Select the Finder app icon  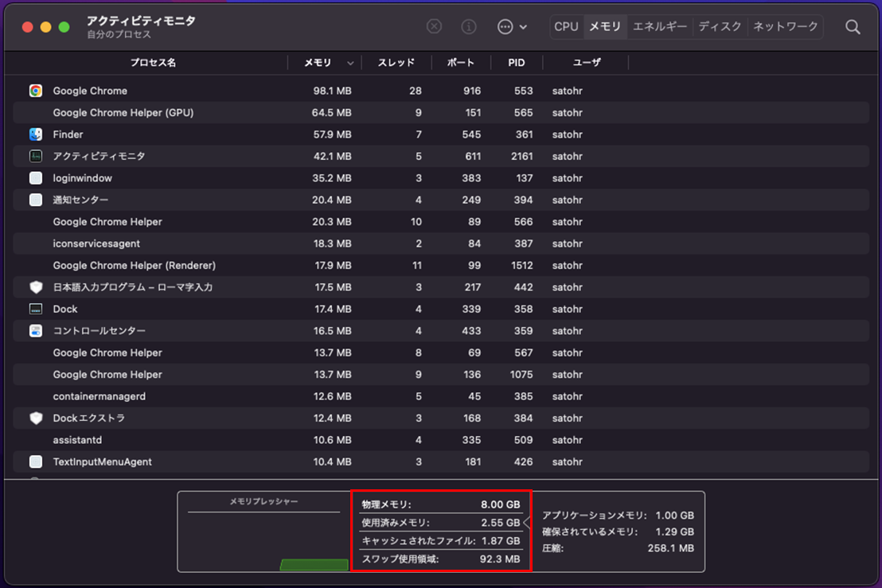[x=36, y=134]
